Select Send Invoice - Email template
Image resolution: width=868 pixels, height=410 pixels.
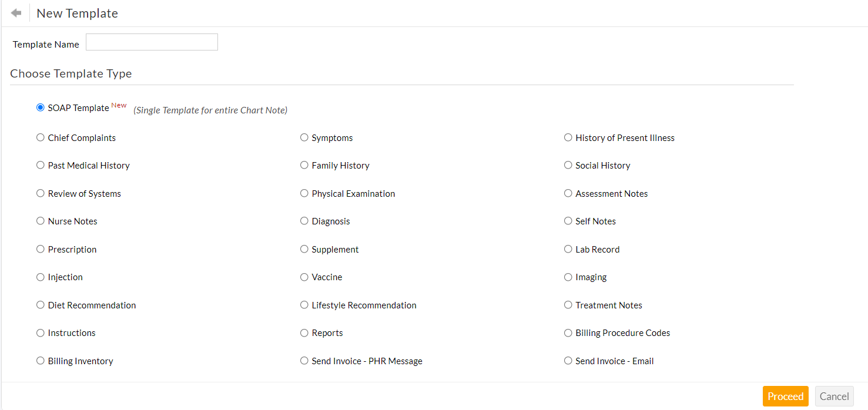click(568, 361)
